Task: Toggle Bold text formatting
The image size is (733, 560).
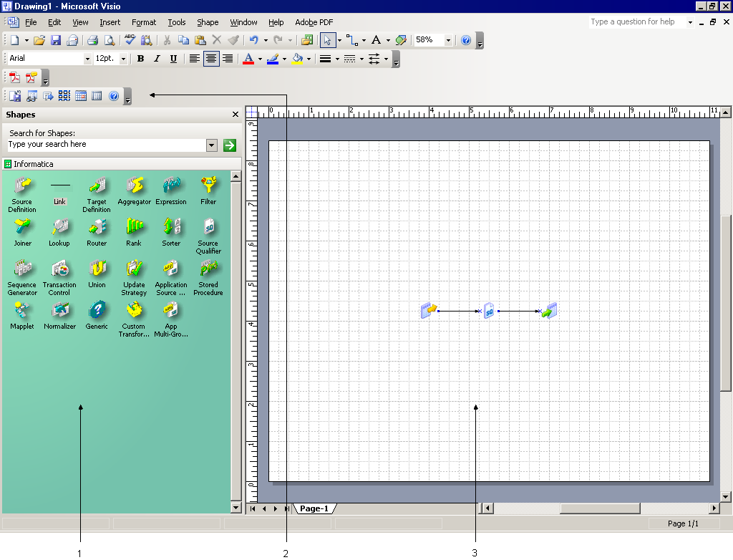Action: [x=140, y=59]
